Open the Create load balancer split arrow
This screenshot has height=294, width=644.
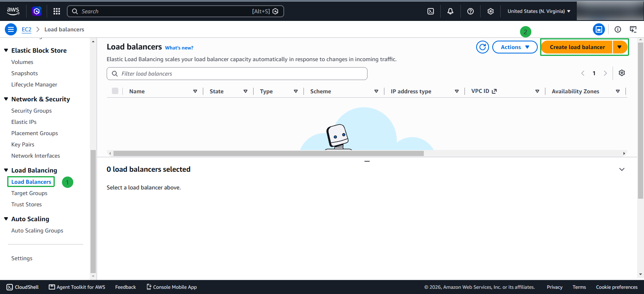[620, 47]
